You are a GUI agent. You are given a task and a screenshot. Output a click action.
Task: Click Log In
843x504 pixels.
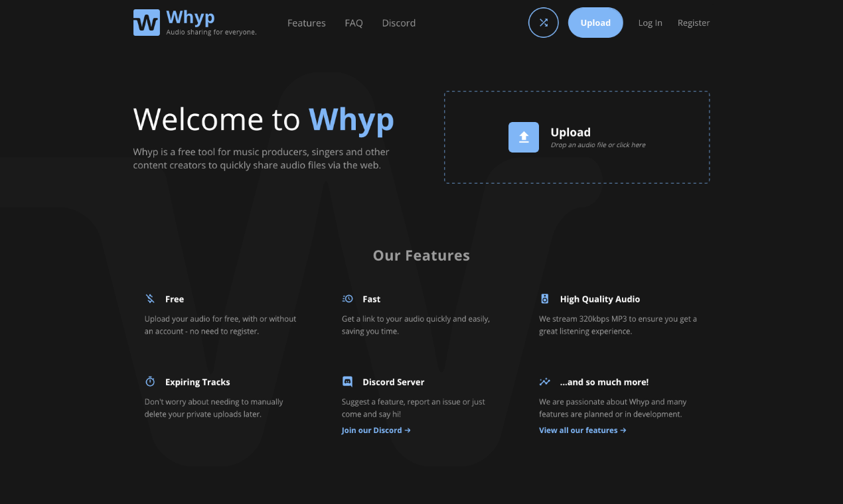click(x=650, y=23)
